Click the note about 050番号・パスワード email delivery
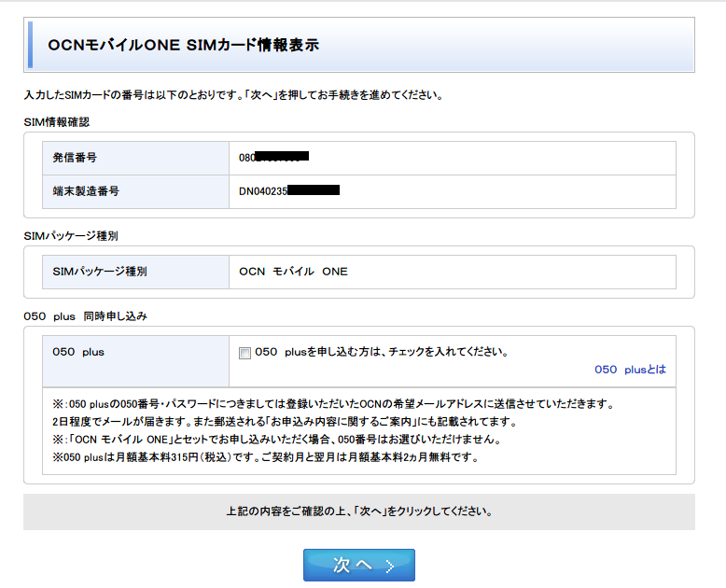726x588 pixels. coord(332,404)
